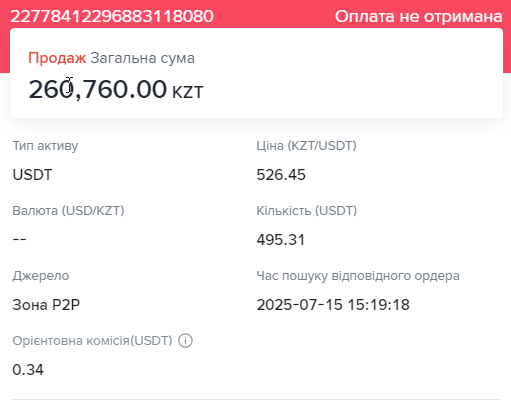Click the price value 526.45
Image resolution: width=511 pixels, height=405 pixels.
281,175
